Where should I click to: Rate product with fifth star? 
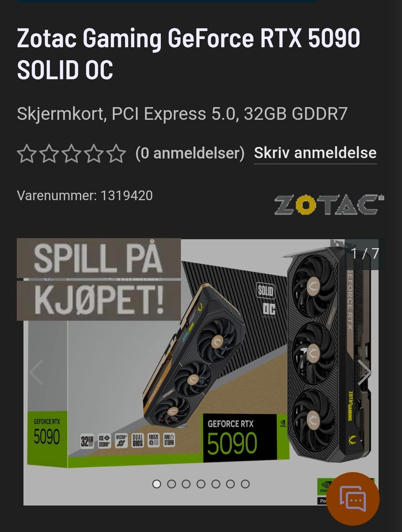tap(116, 154)
